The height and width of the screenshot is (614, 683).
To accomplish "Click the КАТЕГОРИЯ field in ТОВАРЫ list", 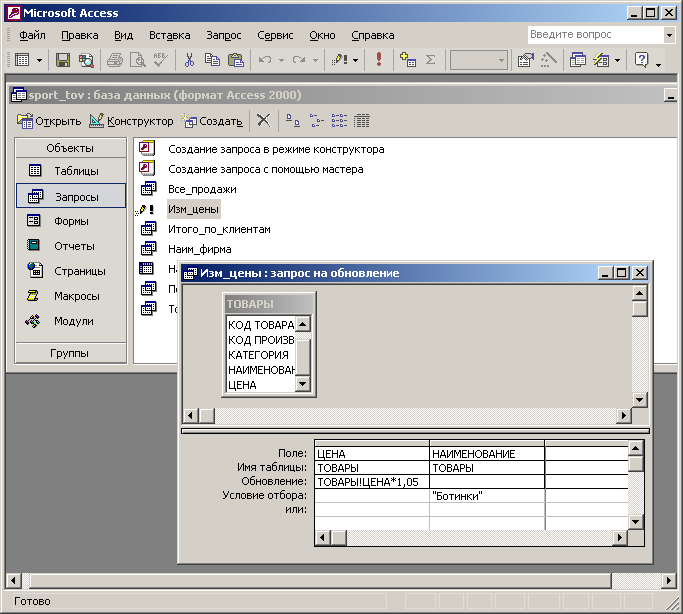I will click(260, 355).
